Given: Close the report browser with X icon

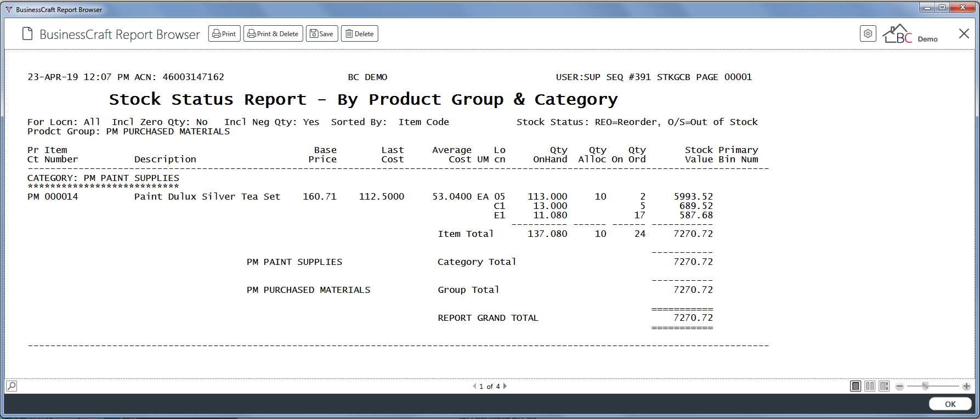Looking at the screenshot, I should click(964, 33).
